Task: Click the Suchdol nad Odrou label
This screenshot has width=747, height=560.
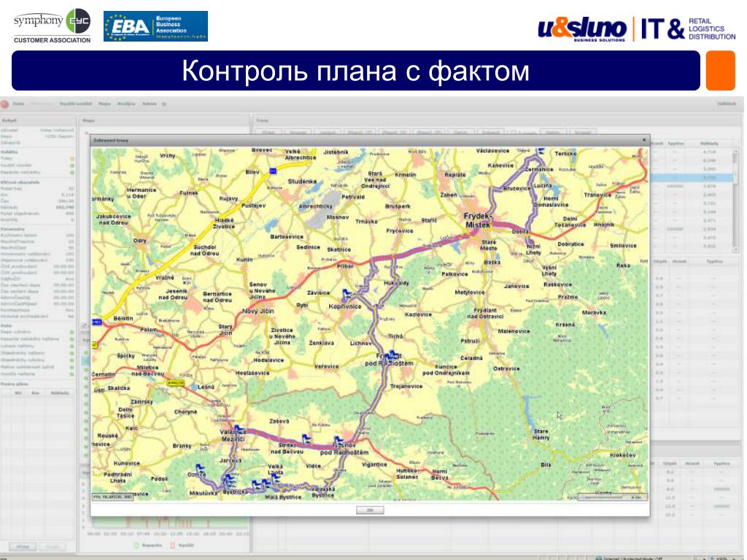Action: pyautogui.click(x=205, y=251)
